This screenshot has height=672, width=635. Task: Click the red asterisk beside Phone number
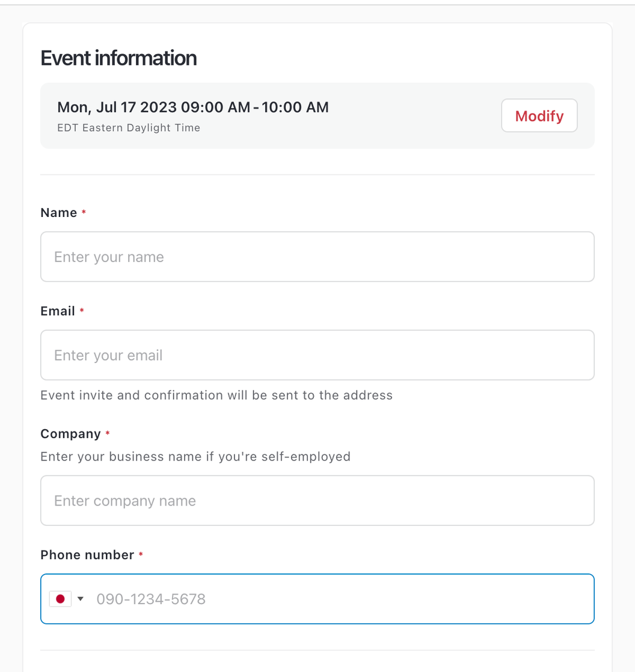pyautogui.click(x=141, y=554)
